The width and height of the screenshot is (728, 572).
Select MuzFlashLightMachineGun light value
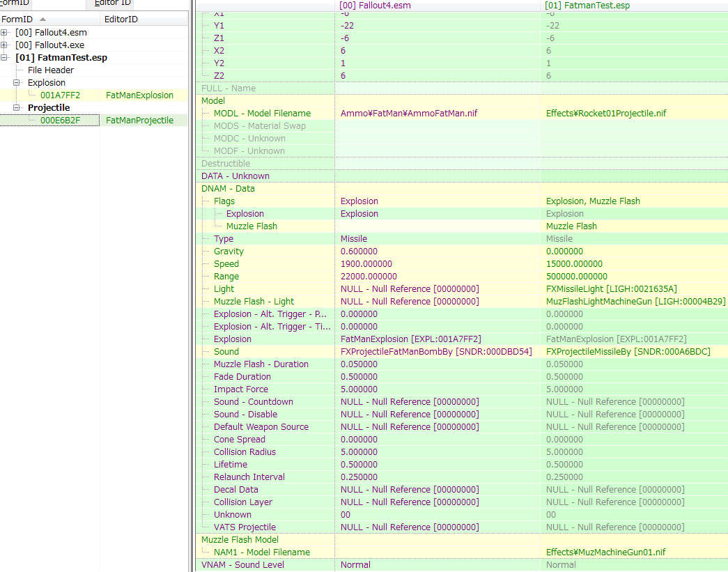(x=635, y=301)
